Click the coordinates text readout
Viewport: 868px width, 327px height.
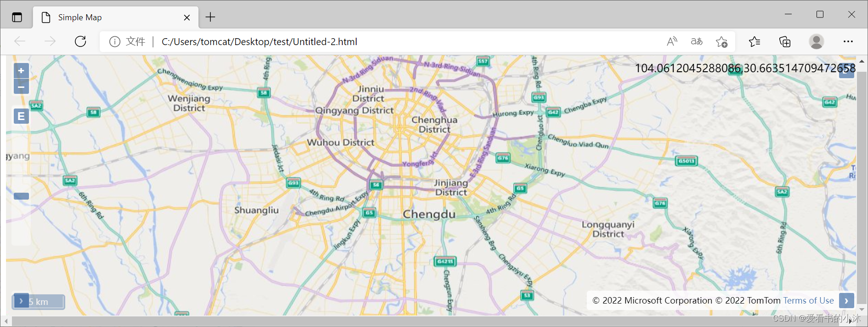click(x=745, y=68)
